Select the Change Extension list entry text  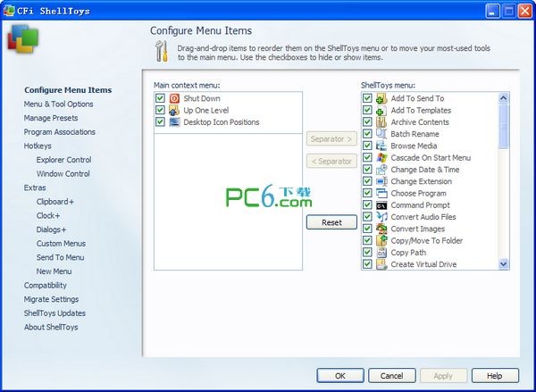click(x=421, y=181)
